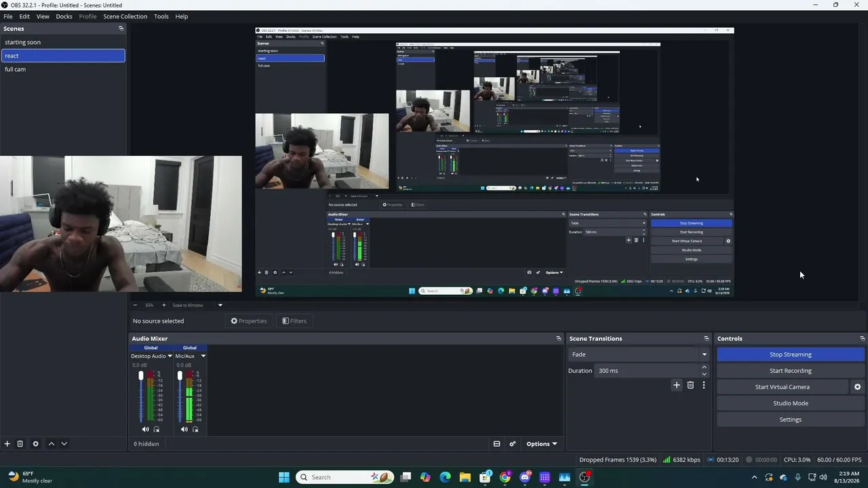Open Discord from taskbar

(525, 477)
